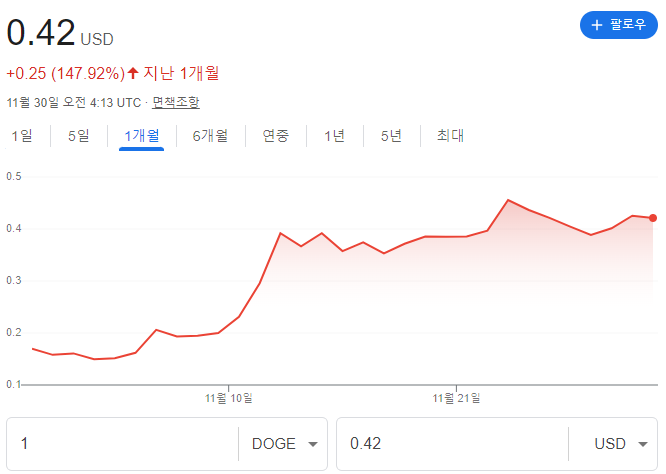666x474 pixels.
Task: Click the 11월 21일 axis date label
Action: (456, 398)
